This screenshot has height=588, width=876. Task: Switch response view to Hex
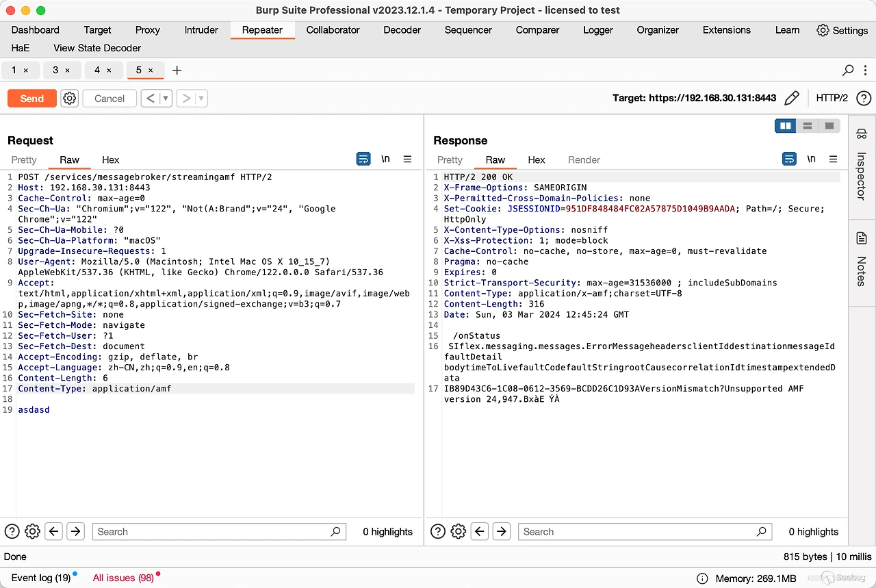(537, 159)
